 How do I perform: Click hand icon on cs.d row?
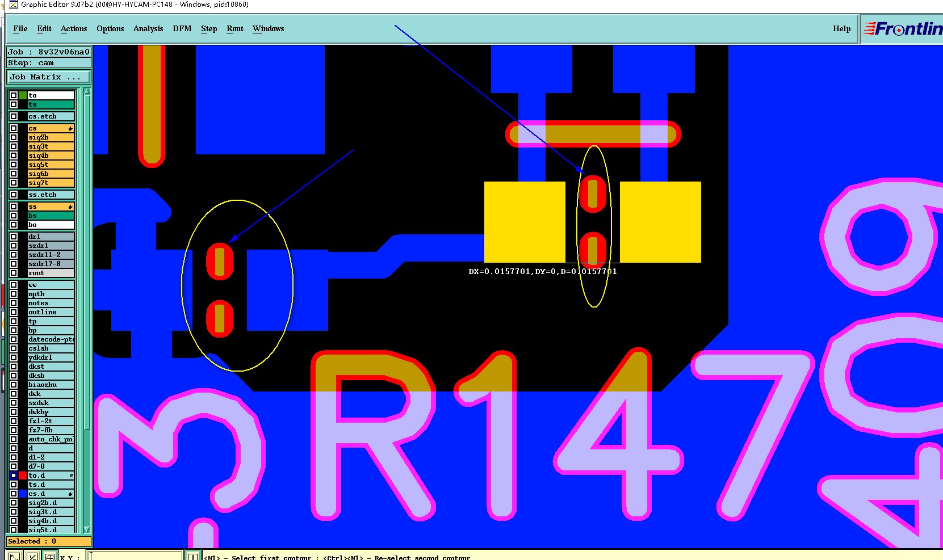(x=70, y=494)
